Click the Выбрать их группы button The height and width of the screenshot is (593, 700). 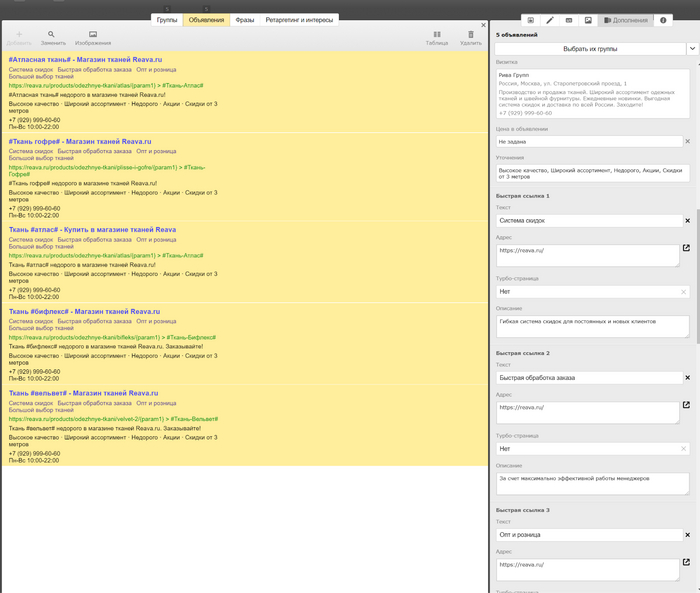coord(590,48)
